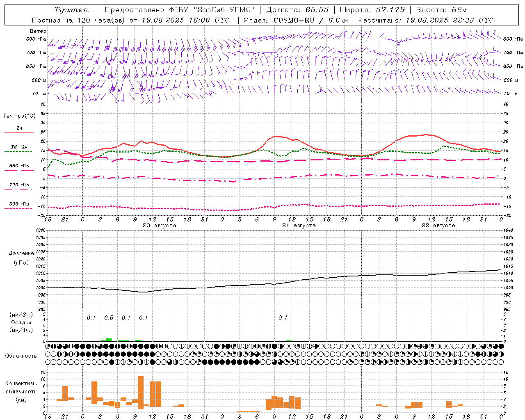
Task: Click the "21 августа" date label
Action: (299, 226)
